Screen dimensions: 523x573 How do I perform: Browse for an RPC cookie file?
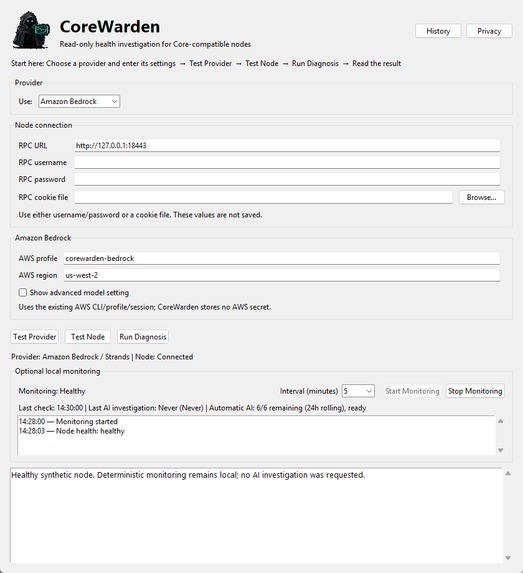tap(481, 197)
